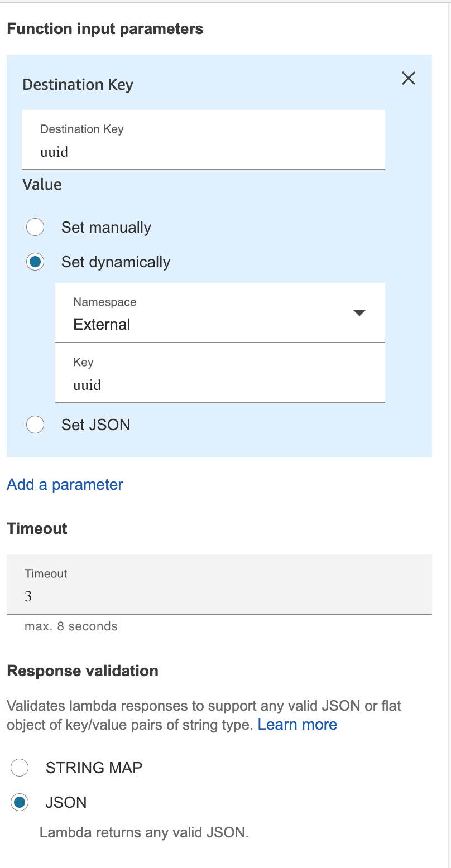Image resolution: width=451 pixels, height=868 pixels.
Task: Click the Add a parameter link
Action: (65, 484)
